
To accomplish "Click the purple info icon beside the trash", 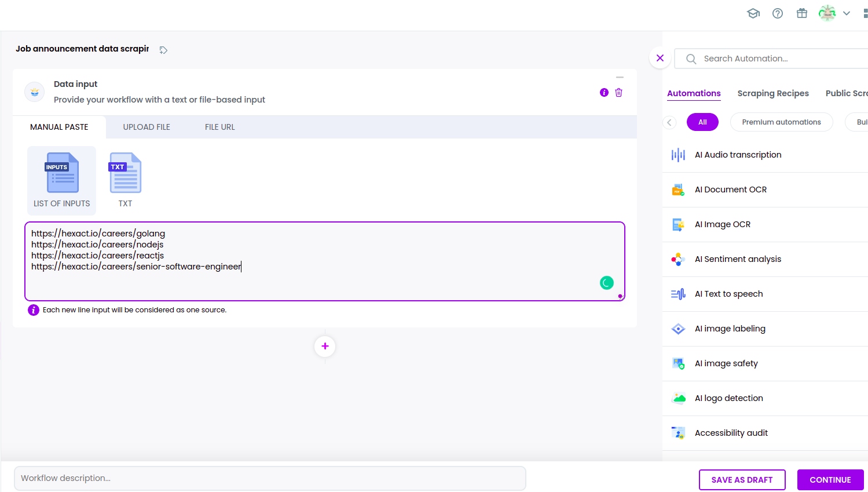I will tap(604, 93).
